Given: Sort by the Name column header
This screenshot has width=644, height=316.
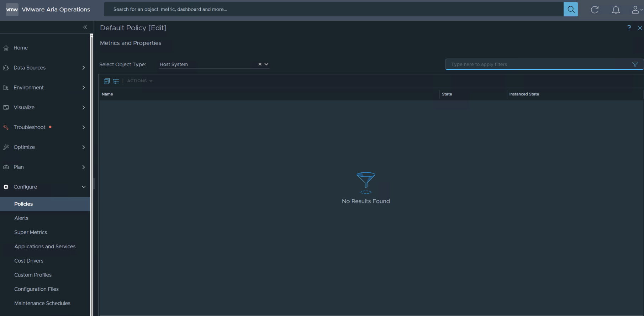Looking at the screenshot, I should click(x=107, y=94).
